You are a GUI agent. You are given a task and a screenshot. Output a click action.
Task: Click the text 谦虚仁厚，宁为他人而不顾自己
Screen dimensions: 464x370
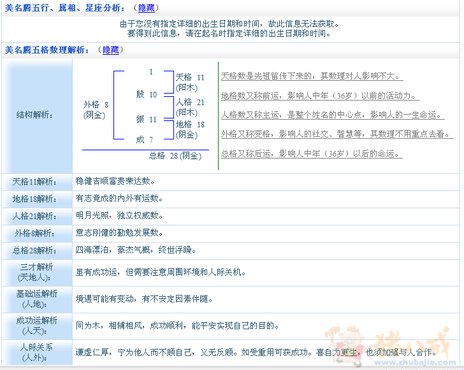point(134,352)
